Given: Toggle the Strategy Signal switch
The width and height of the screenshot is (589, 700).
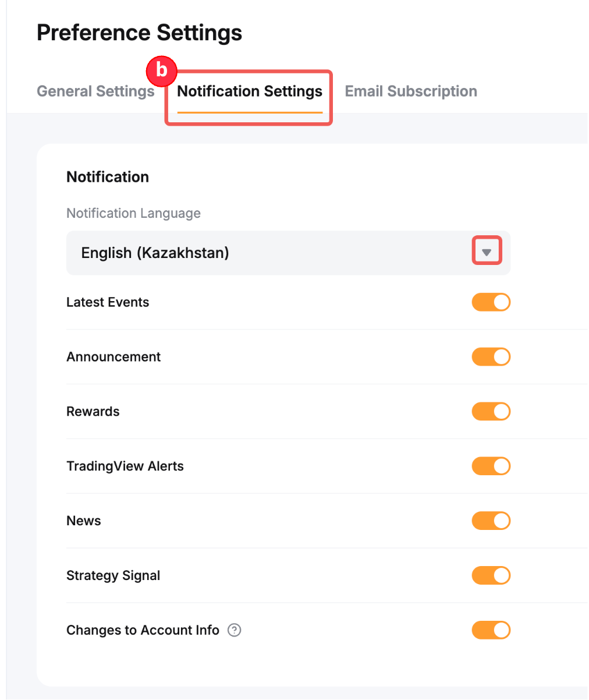Looking at the screenshot, I should click(x=491, y=575).
